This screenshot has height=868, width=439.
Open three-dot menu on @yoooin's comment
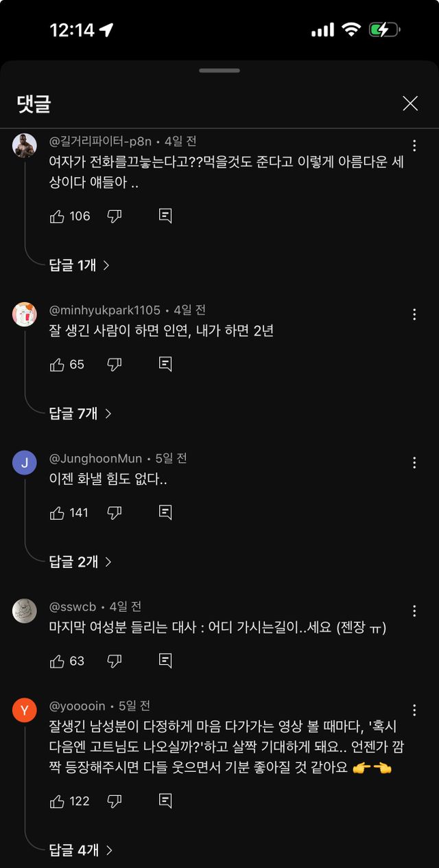414,710
